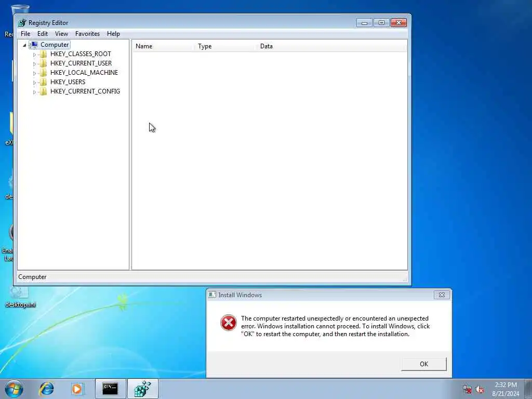Close the Registry Editor window
532x399 pixels.
[398, 23]
